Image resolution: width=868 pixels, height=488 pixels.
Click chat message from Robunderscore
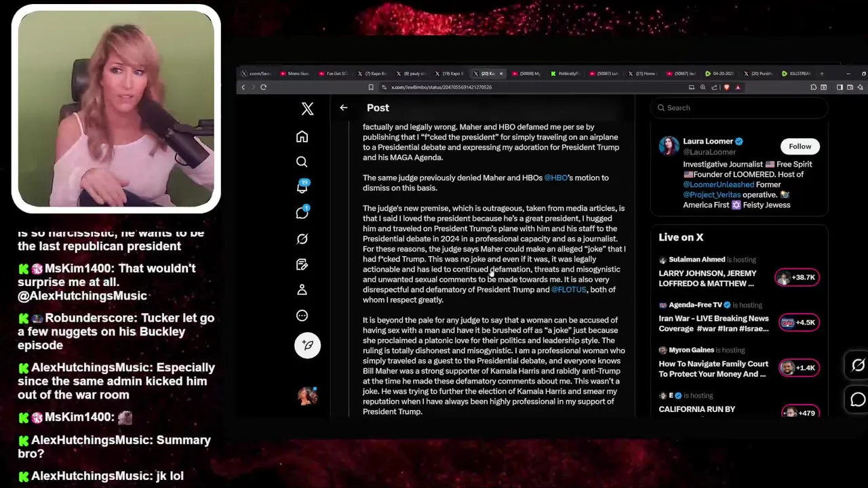[x=115, y=331]
